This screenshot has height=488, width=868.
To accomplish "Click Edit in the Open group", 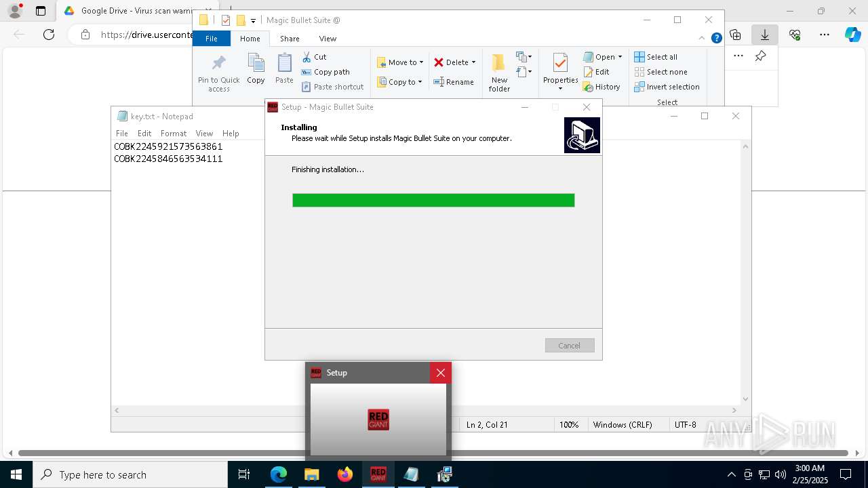I will 596,72.
